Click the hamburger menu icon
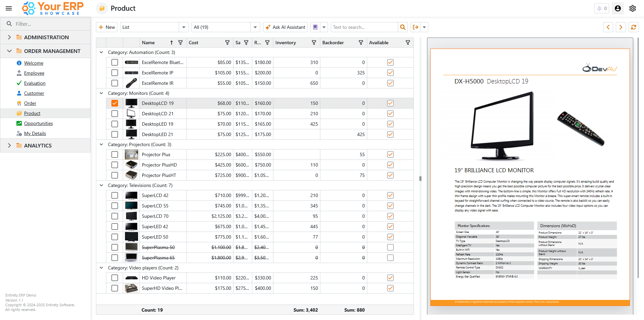Viewport: 644px width, 320px height. tap(9, 8)
